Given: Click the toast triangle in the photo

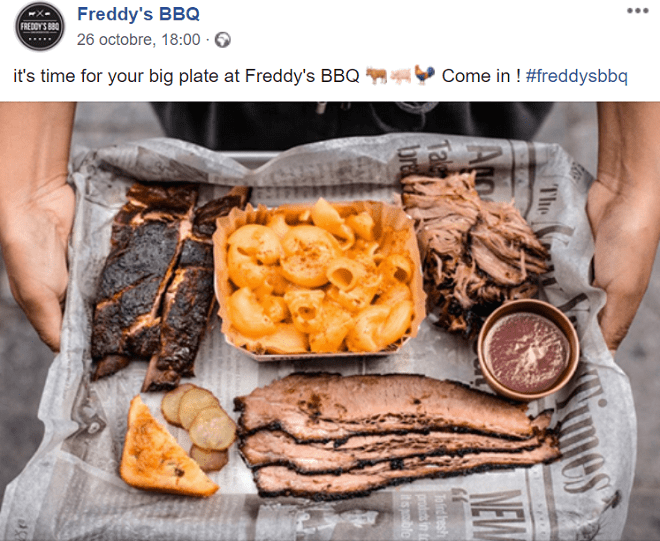Looking at the screenshot, I should (166, 450).
